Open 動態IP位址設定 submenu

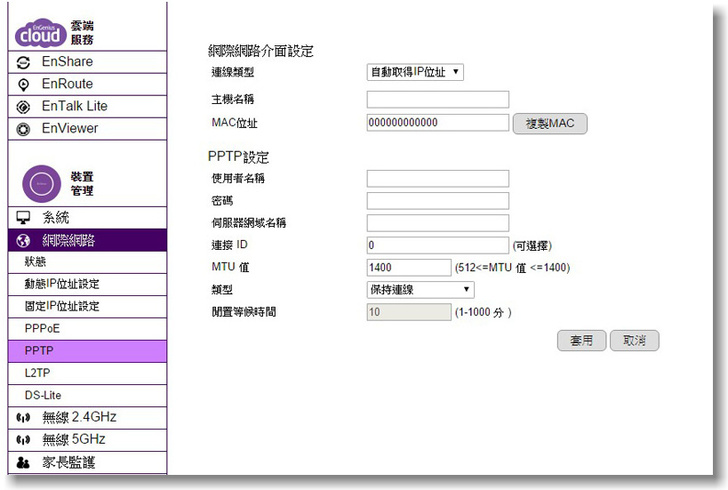click(x=87, y=284)
